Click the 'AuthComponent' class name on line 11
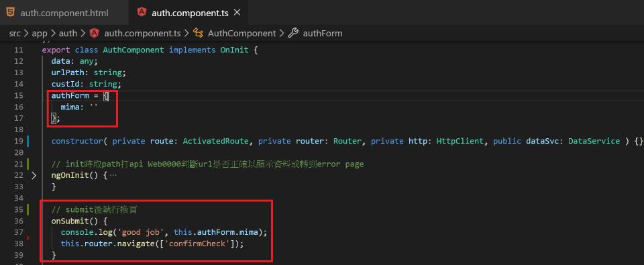This screenshot has width=644, height=265. (133, 50)
